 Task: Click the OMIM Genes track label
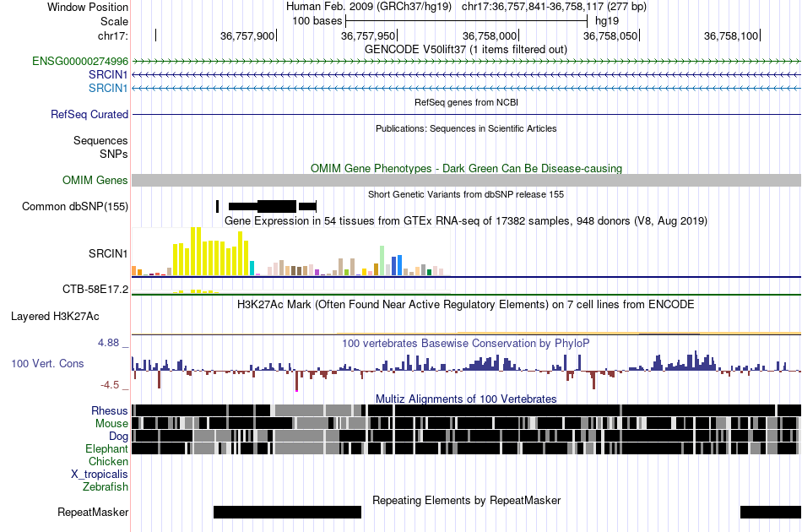click(95, 180)
